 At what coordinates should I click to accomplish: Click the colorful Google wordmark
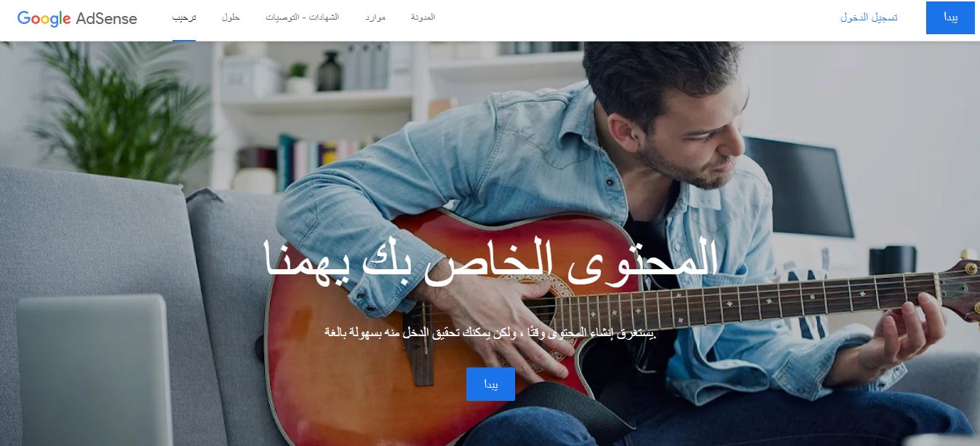click(44, 19)
